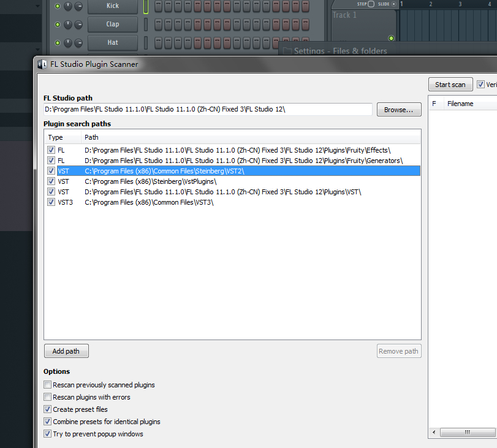Toggle the Verify checkbox beside Start scan
The height and width of the screenshot is (448, 497).
pyautogui.click(x=480, y=85)
